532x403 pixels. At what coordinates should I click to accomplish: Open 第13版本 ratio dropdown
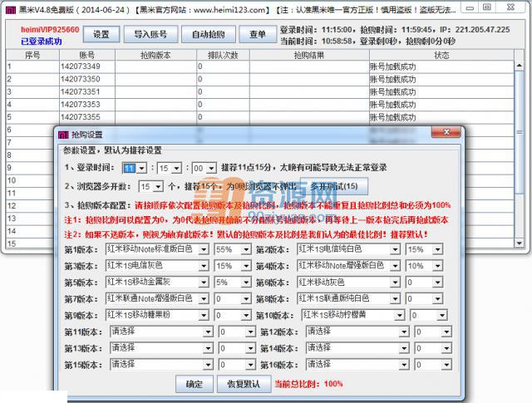[237, 348]
